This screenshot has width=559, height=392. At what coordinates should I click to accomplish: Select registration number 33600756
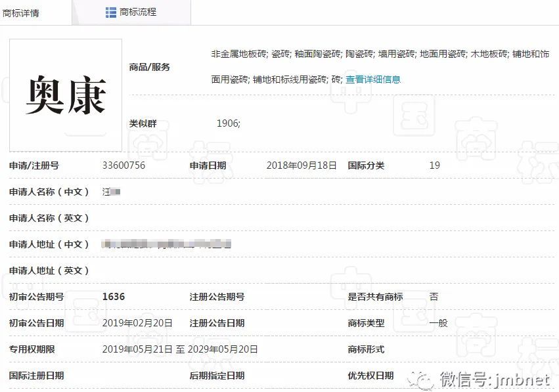point(123,165)
